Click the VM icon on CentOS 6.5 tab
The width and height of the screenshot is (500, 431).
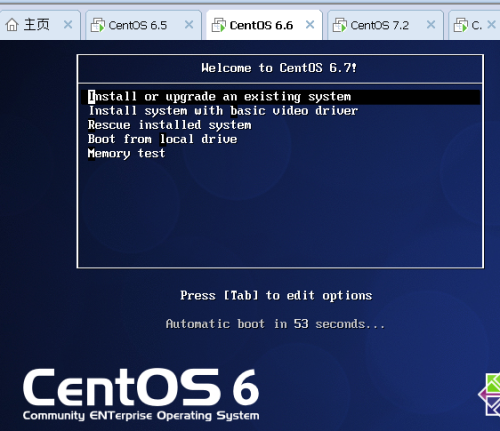coord(98,25)
